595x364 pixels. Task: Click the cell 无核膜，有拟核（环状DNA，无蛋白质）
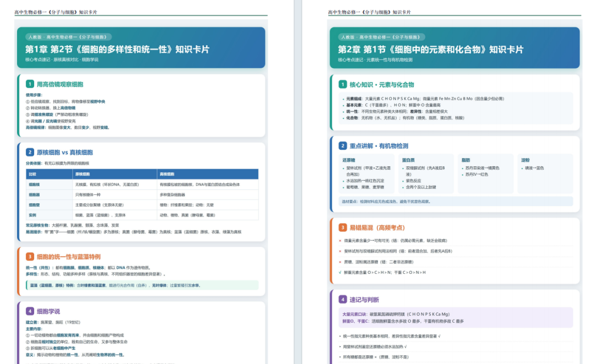115,184
